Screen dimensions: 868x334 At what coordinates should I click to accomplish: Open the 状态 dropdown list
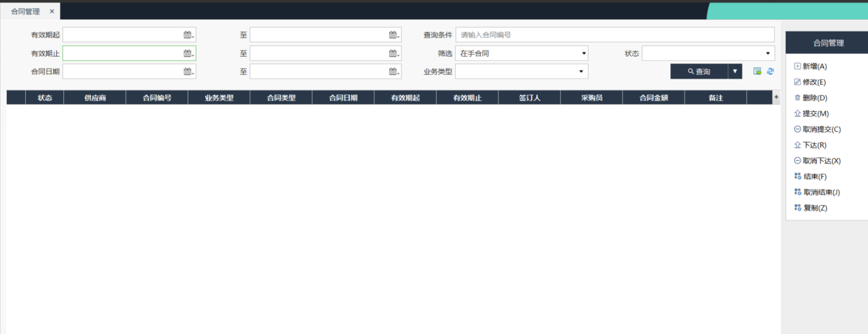pos(767,53)
